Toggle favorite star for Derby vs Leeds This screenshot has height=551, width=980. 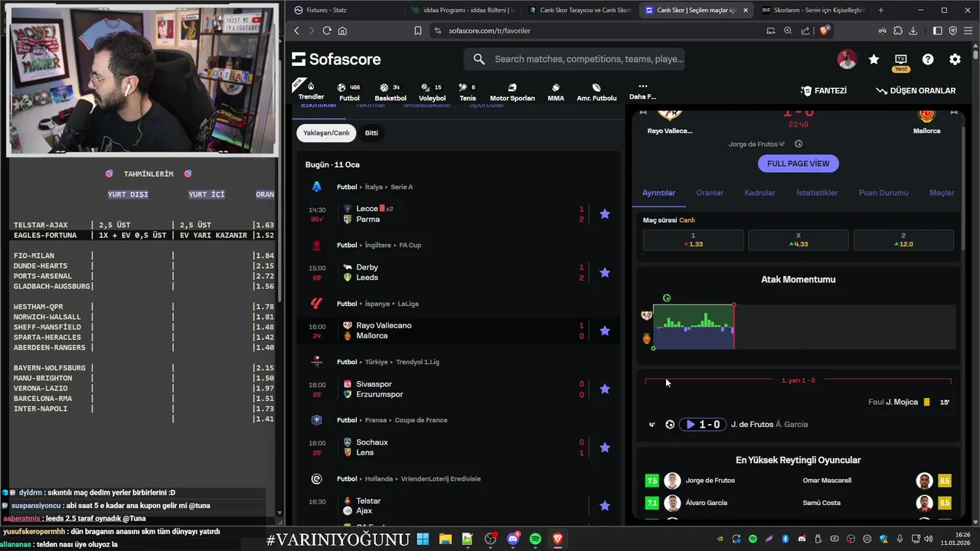[605, 272]
